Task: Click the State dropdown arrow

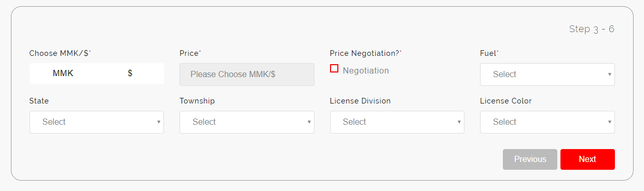Action: tap(158, 122)
